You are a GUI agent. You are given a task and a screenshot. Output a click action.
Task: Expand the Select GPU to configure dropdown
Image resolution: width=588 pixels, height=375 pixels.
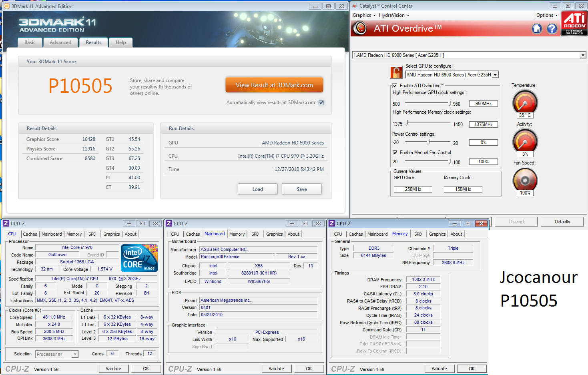(x=496, y=75)
